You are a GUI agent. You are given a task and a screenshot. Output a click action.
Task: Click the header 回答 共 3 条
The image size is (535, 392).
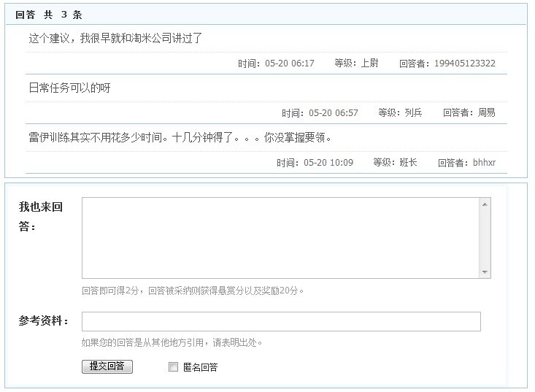point(48,15)
